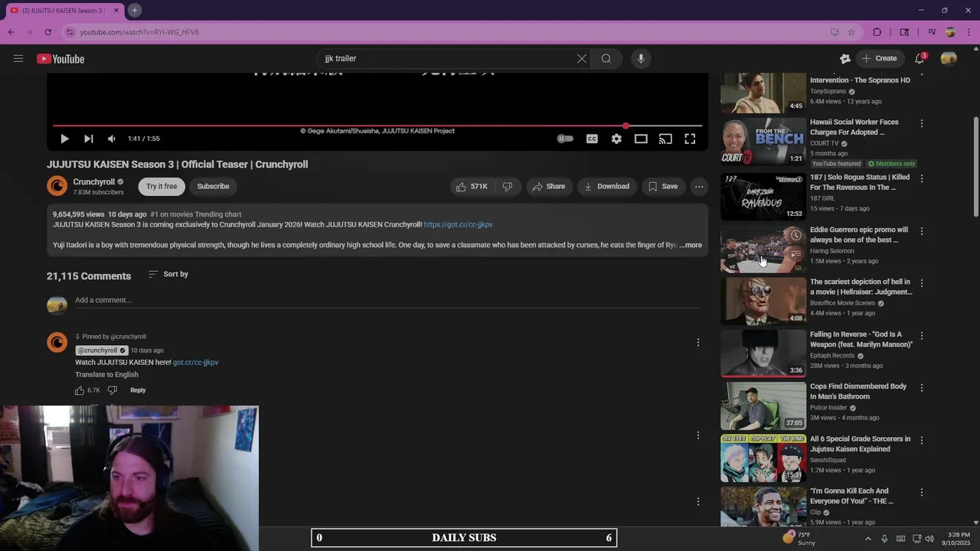Open Falling In Reverse video thumbnail

(x=763, y=353)
